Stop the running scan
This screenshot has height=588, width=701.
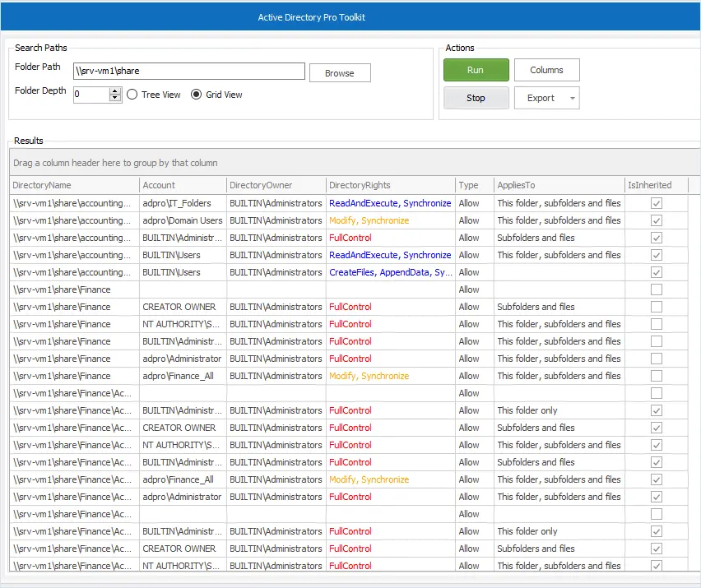click(x=476, y=98)
